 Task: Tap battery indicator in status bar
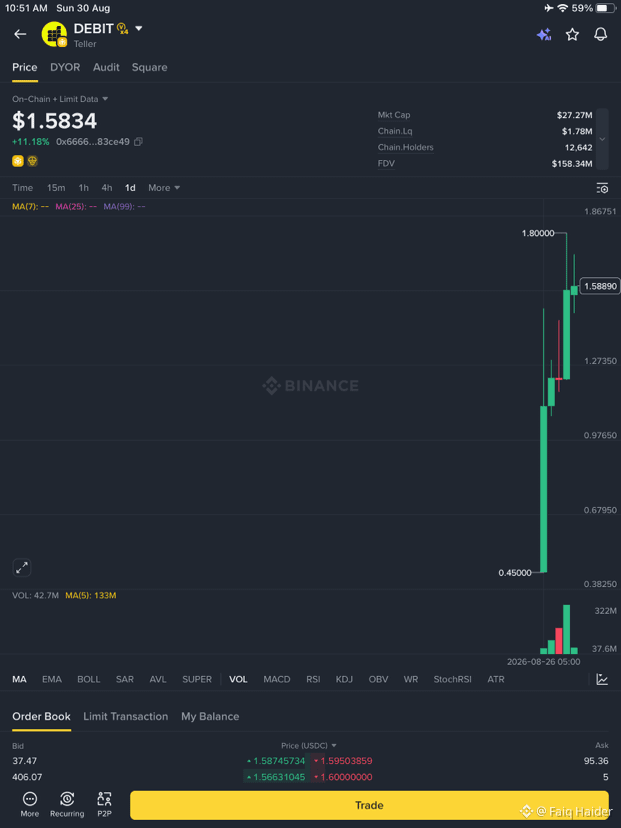[x=605, y=8]
